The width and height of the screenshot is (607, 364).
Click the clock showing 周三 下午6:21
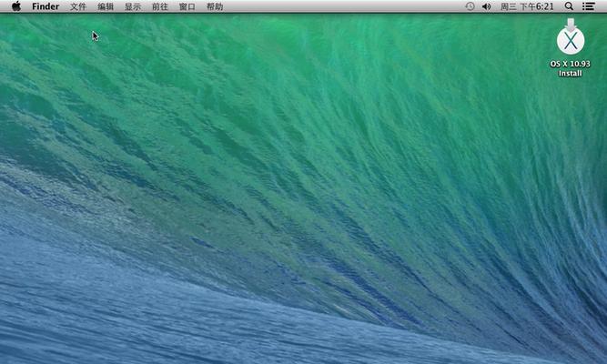[527, 6]
